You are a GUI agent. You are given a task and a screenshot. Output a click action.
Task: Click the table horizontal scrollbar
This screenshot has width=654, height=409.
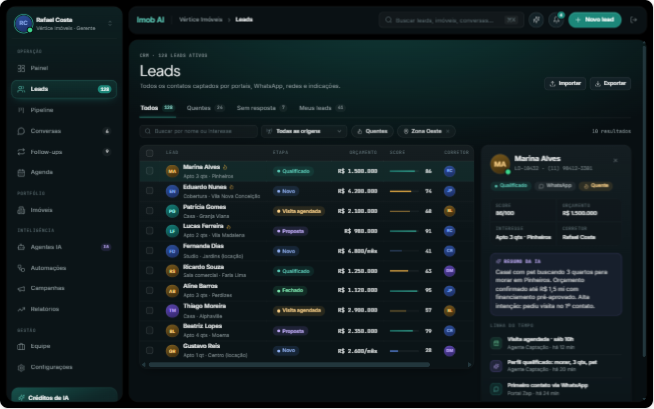289,365
